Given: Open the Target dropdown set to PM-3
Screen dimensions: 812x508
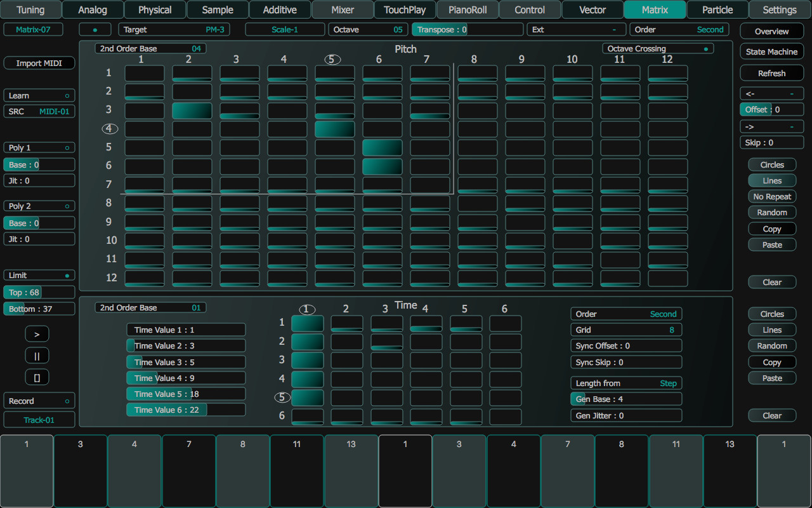Looking at the screenshot, I should (174, 29).
